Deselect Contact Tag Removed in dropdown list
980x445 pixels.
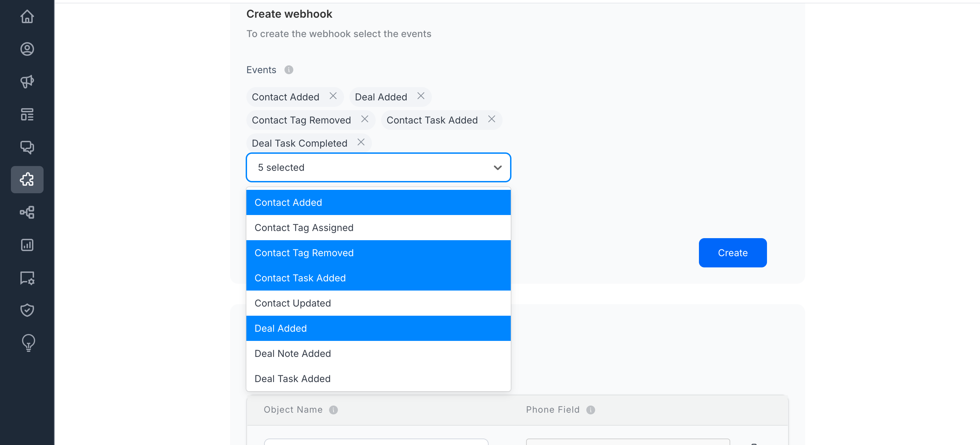click(378, 253)
